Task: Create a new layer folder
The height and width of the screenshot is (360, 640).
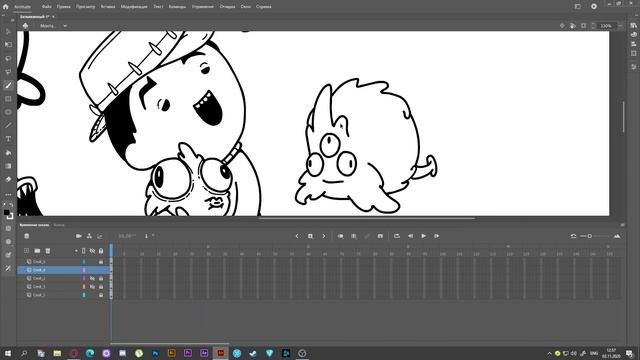Action: 37,251
